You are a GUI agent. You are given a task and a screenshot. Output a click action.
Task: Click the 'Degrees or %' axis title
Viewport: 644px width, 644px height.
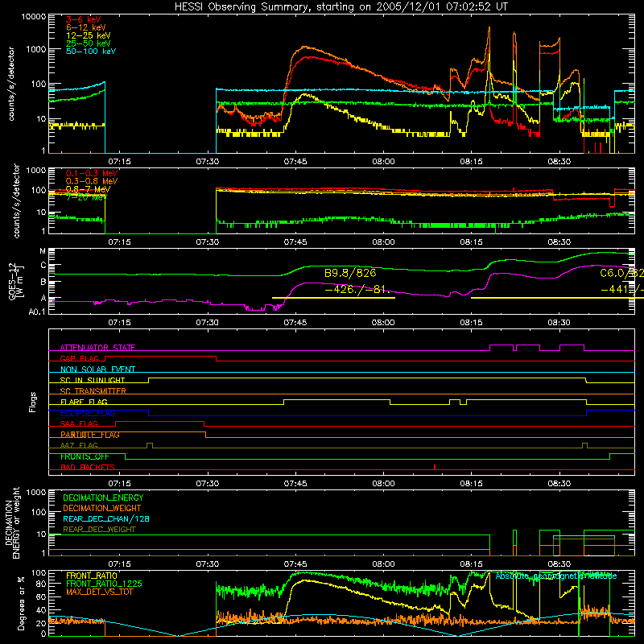coord(21,603)
